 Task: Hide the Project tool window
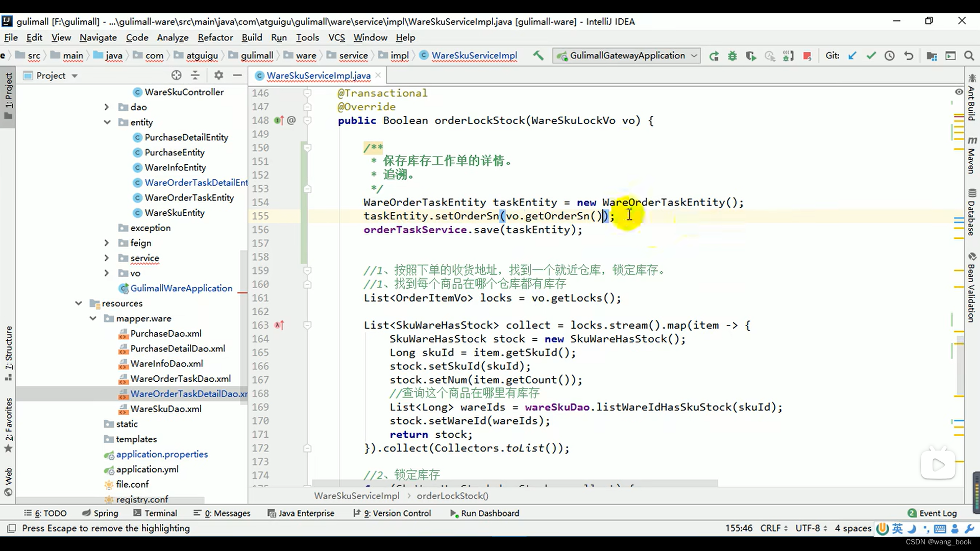pyautogui.click(x=237, y=76)
